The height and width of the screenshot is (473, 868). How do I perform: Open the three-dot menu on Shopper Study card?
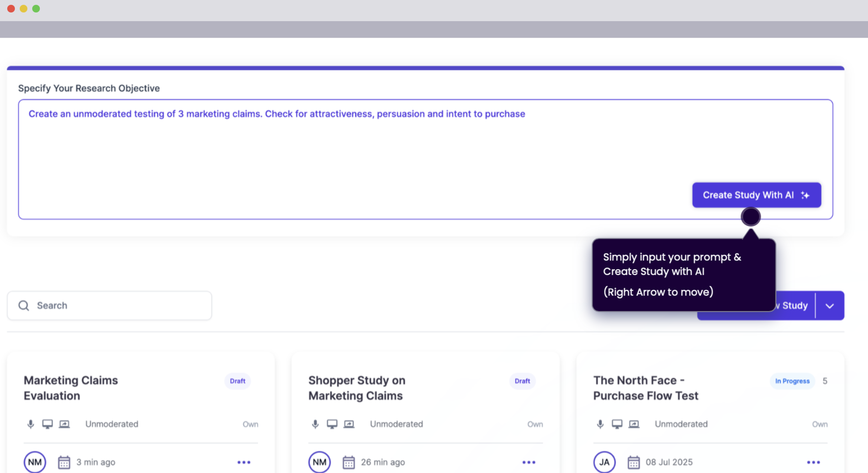529,462
